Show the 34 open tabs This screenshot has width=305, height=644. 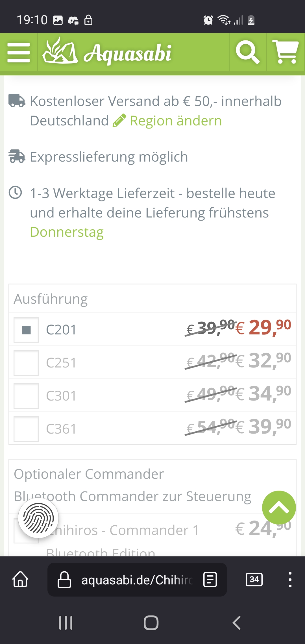(x=254, y=580)
